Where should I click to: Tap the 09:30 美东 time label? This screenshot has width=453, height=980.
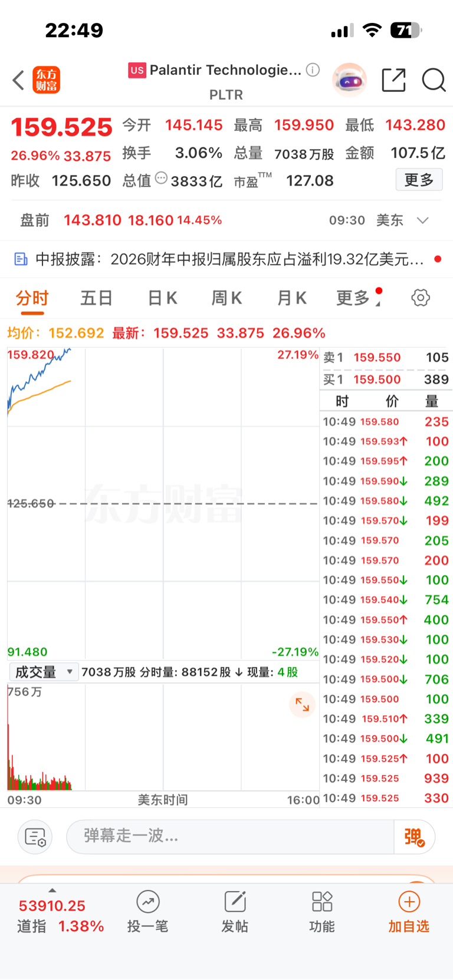[x=366, y=220]
